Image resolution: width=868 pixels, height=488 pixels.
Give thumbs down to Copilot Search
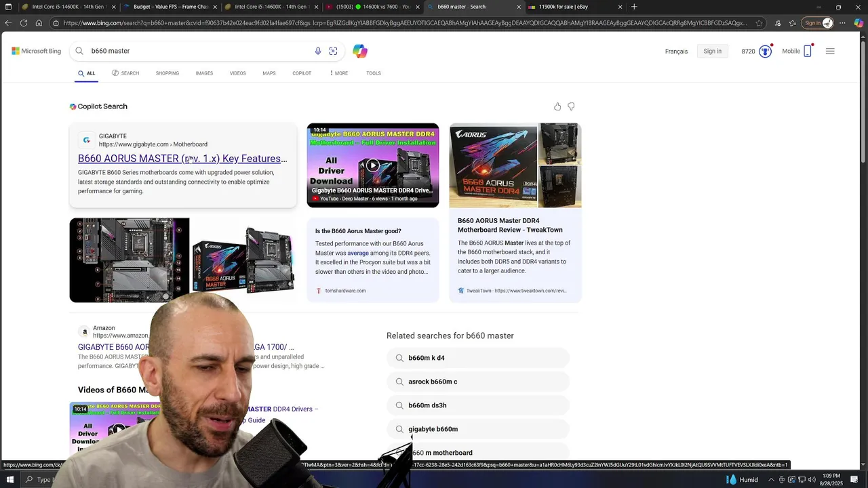[x=571, y=106]
